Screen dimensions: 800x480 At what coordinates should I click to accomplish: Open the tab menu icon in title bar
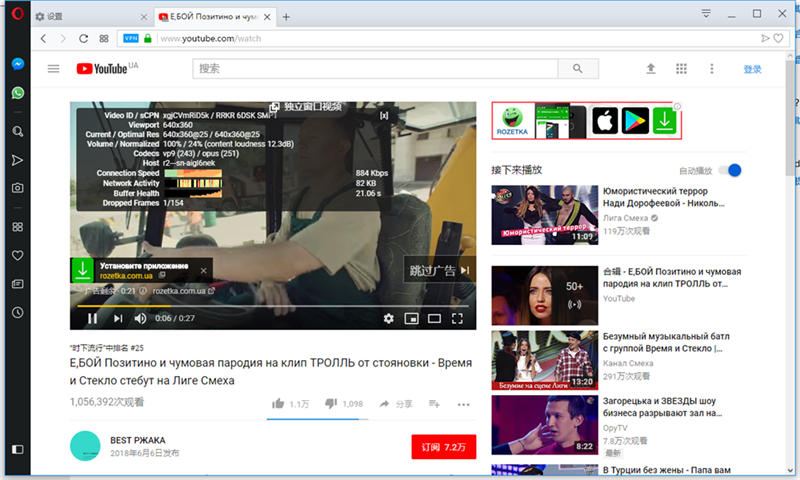706,14
